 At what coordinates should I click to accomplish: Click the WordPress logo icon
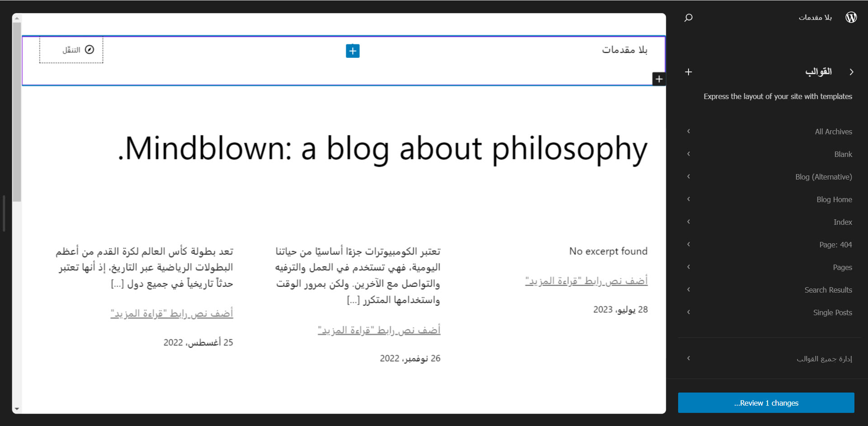click(x=851, y=18)
